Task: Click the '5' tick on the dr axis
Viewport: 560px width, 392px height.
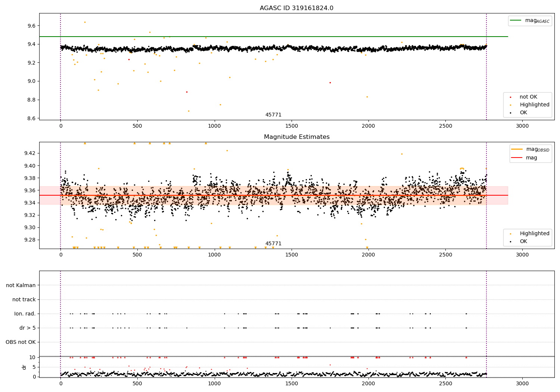Action: (x=34, y=367)
